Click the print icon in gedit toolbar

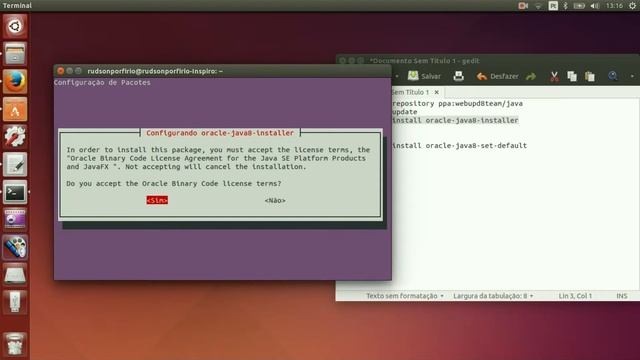click(459, 76)
